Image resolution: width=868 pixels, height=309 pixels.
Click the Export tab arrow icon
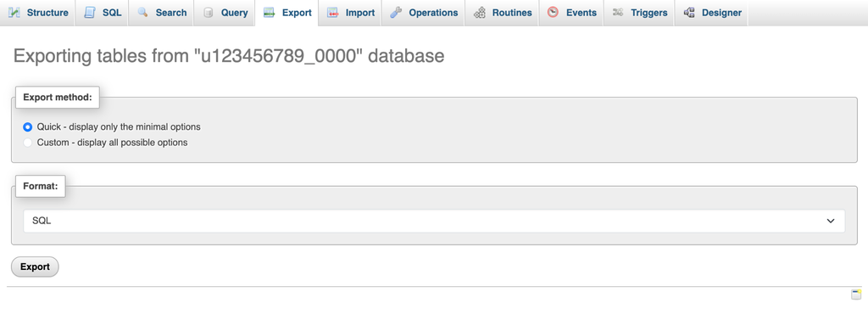[270, 12]
